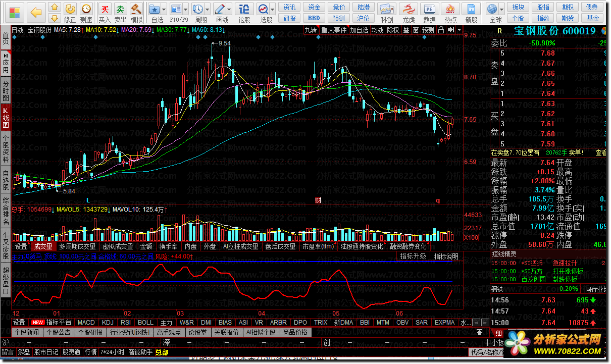
Task: Click the 指标升级 indicator upgrade button
Action: pos(413,256)
